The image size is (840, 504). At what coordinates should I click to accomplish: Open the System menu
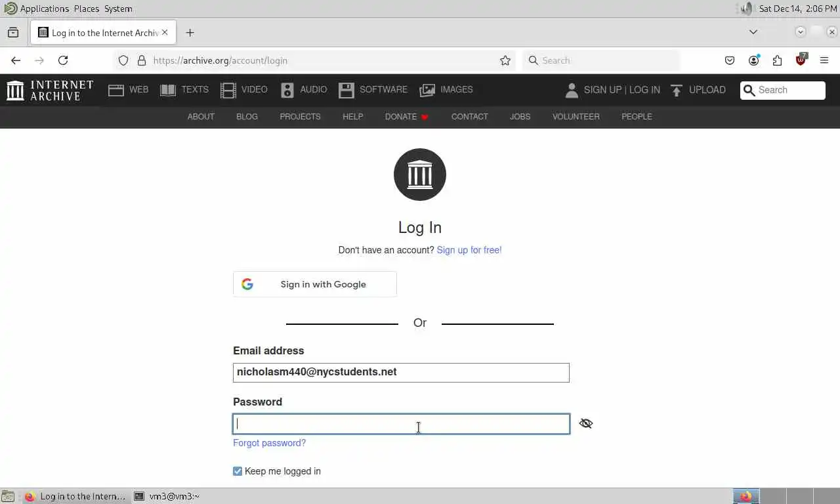[x=118, y=9]
